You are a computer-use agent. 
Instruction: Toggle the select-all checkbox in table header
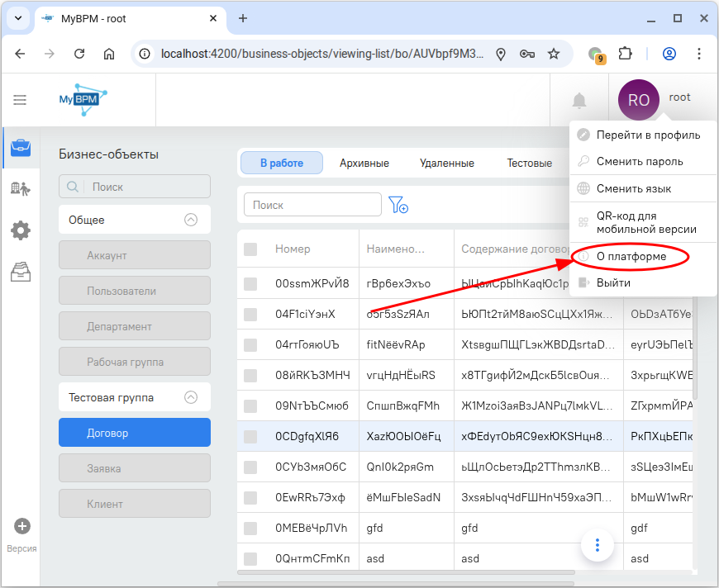pos(250,249)
